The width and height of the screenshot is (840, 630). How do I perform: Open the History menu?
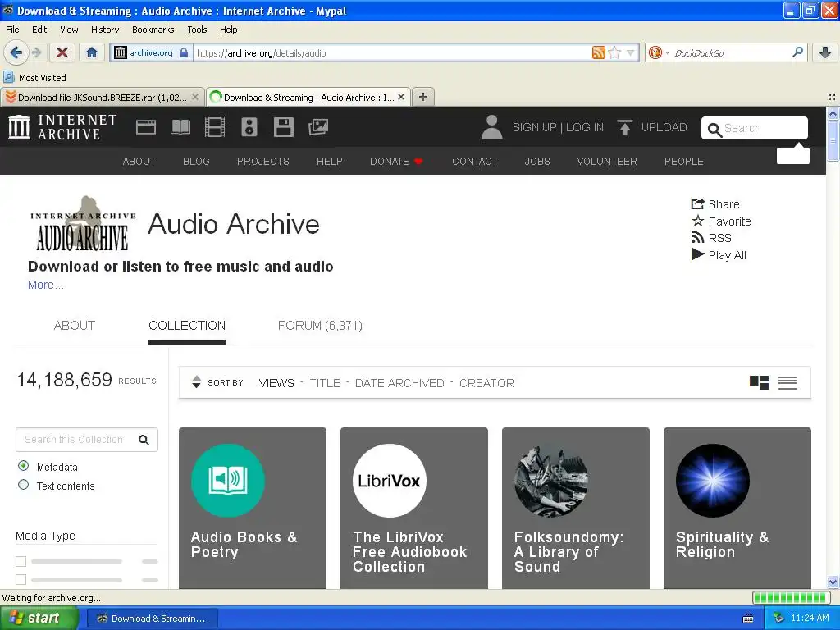click(105, 30)
